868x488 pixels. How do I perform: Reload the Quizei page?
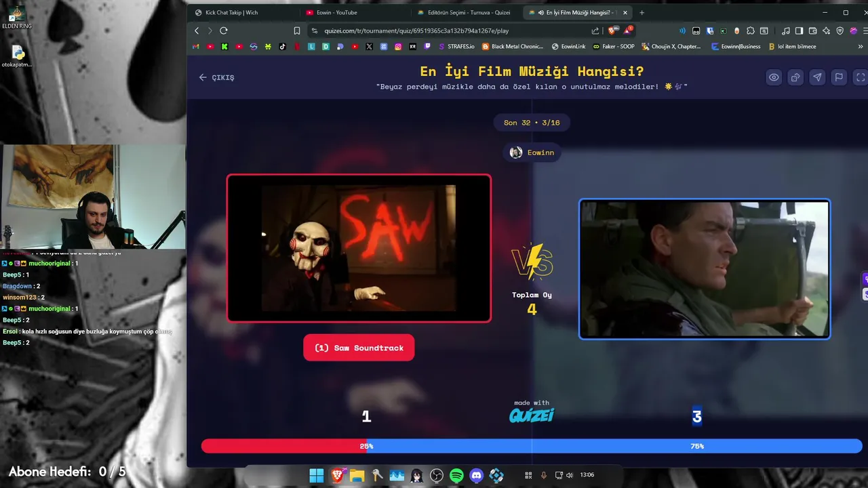point(224,30)
